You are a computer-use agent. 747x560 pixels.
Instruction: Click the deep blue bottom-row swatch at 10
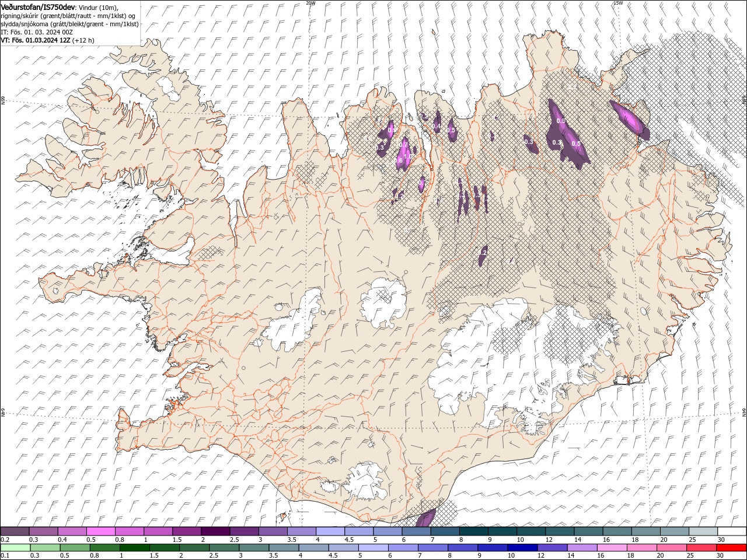click(x=522, y=548)
